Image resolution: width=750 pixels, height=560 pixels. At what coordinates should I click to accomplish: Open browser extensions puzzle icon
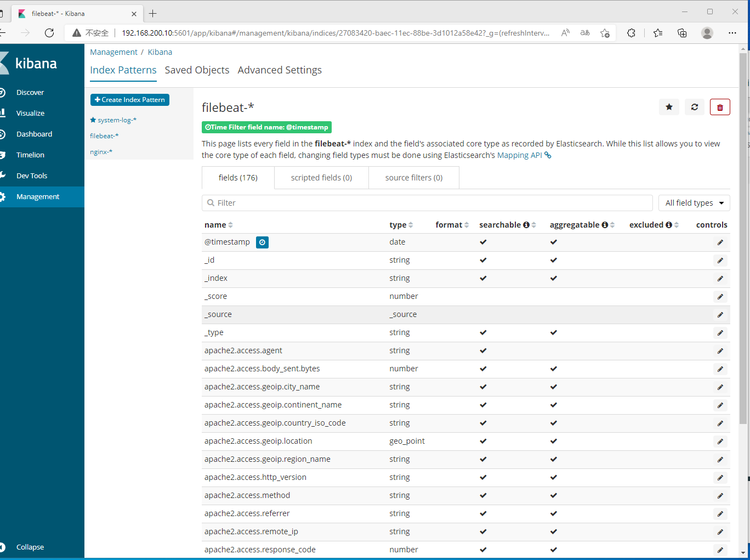point(631,33)
